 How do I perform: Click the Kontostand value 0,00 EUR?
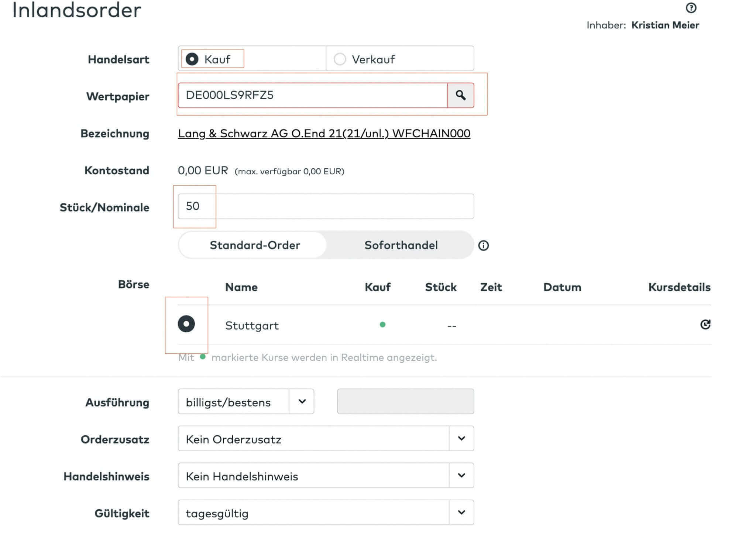pyautogui.click(x=203, y=171)
